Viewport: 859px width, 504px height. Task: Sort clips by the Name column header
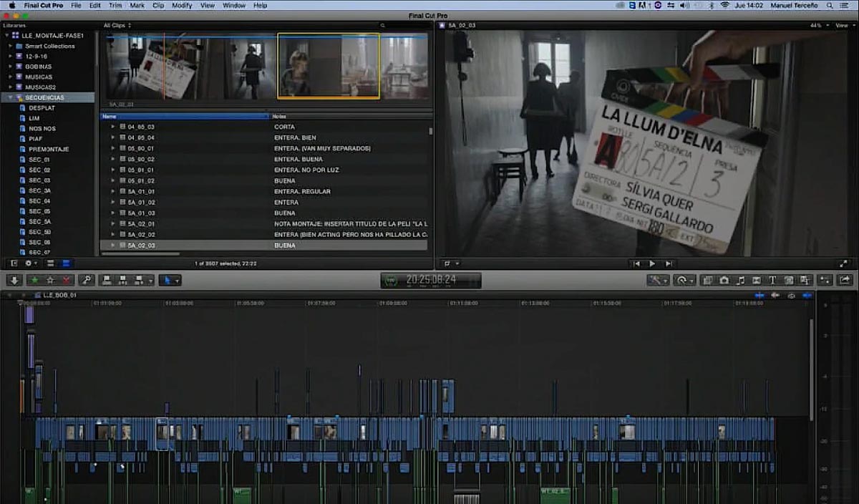tap(185, 116)
